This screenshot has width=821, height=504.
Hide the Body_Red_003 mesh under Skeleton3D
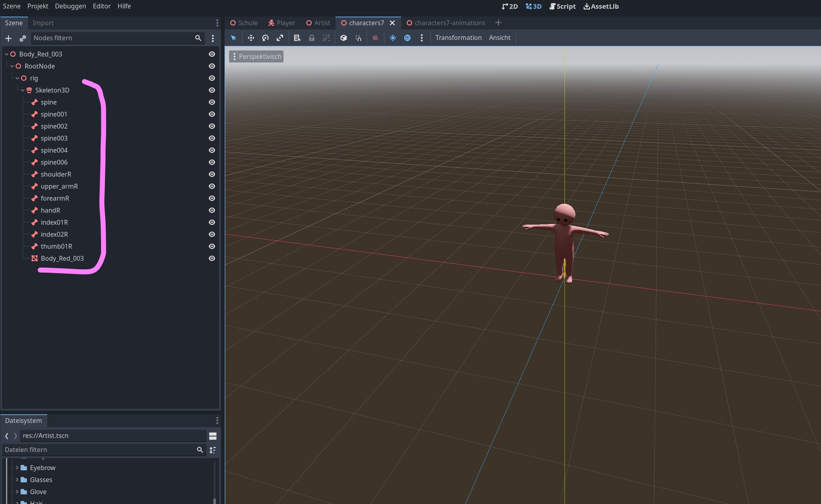tap(212, 258)
